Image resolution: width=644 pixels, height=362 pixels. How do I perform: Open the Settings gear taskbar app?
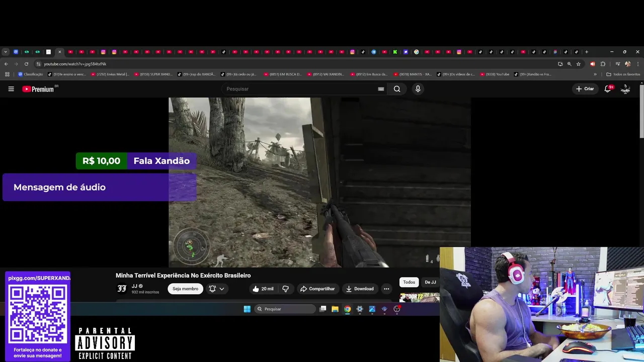(x=360, y=309)
